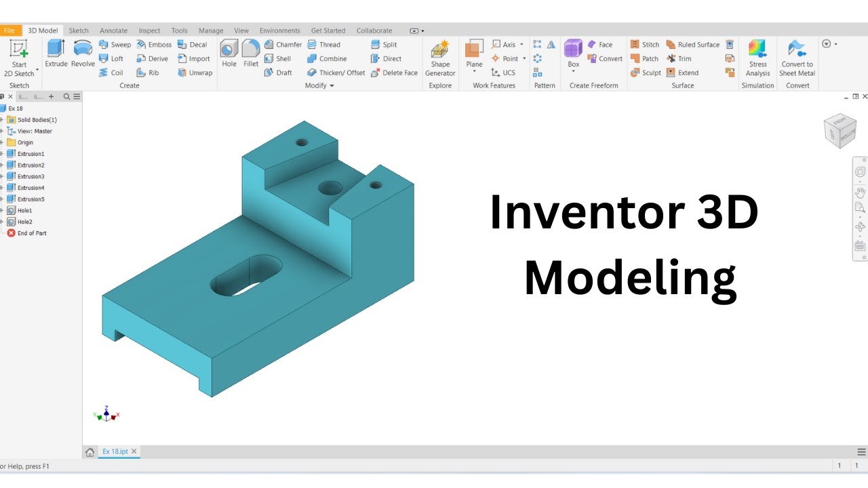Screen dimensions: 868x488
Task: Select Extrusion3 in the browser
Action: pyautogui.click(x=31, y=176)
